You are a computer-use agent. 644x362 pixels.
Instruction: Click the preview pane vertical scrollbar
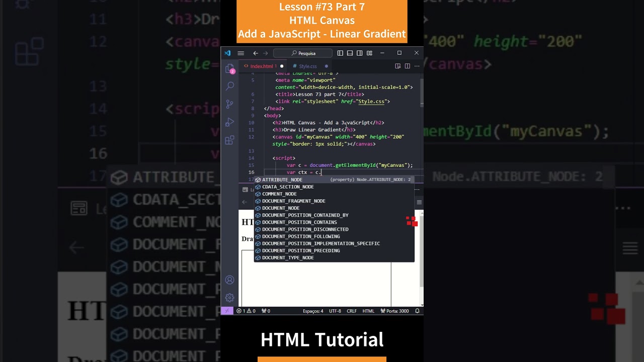422,251
